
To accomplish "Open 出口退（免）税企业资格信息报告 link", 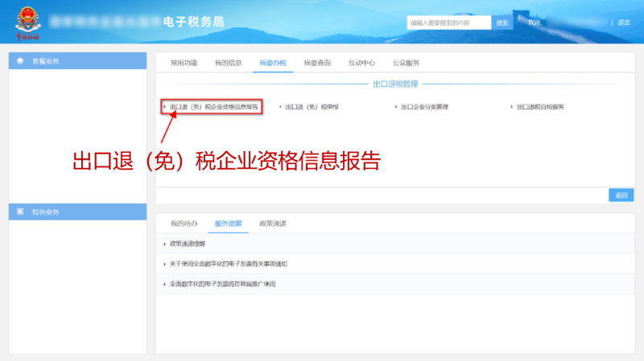I will pyautogui.click(x=214, y=106).
